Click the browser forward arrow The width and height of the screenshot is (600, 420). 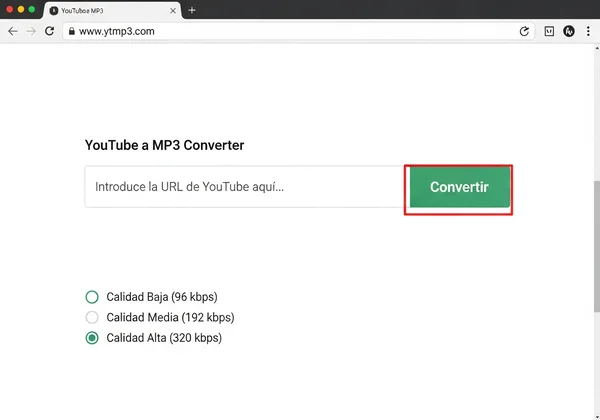[31, 31]
